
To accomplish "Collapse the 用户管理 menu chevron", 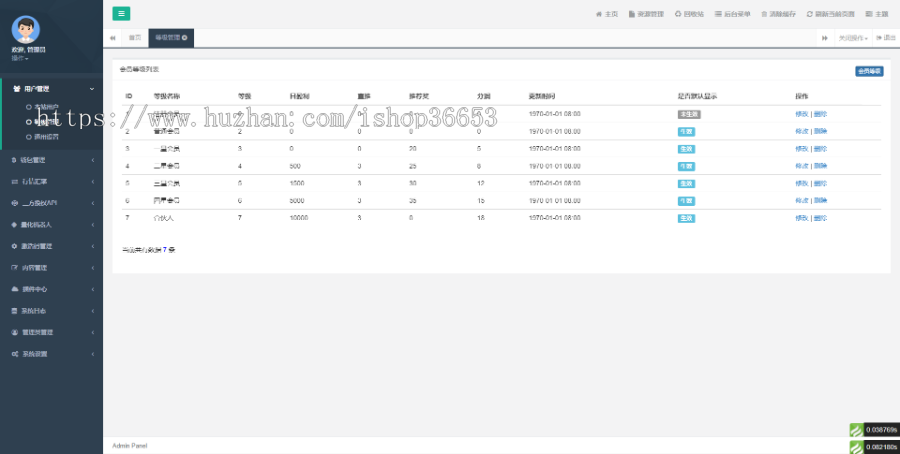I will pos(92,89).
